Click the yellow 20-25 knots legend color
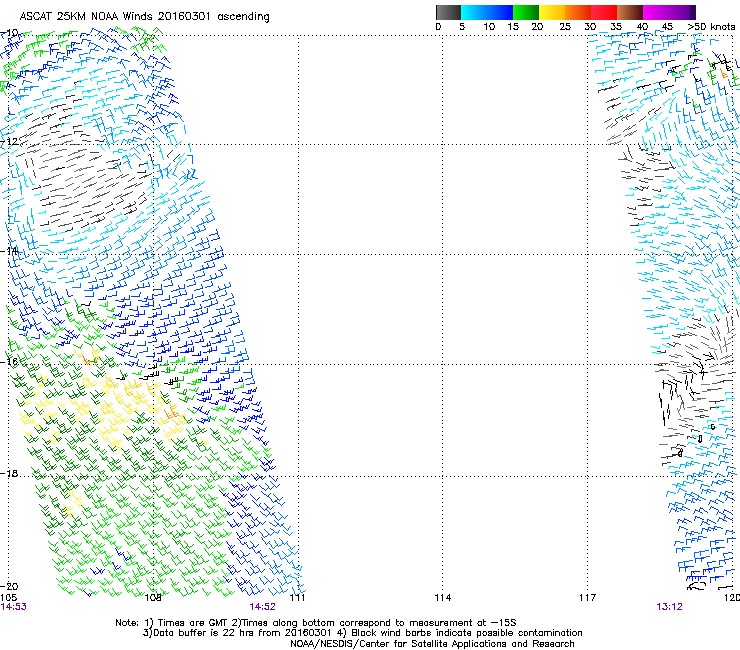740x650 pixels. [552, 12]
